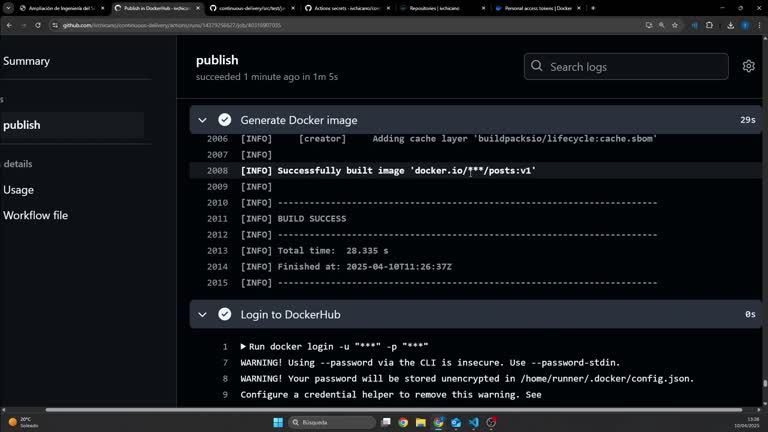Go back using browser back arrow
This screenshot has width=768, height=432.
tap(9, 25)
